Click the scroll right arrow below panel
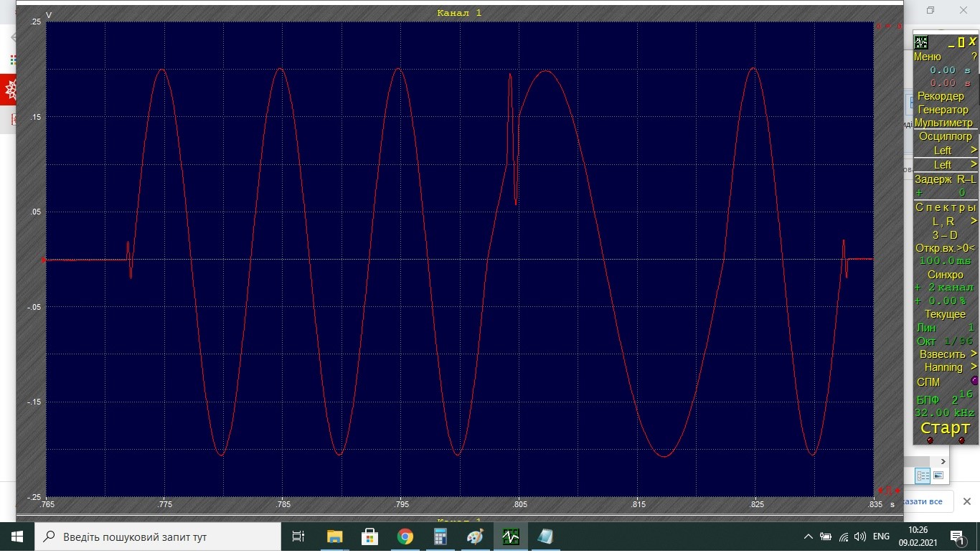This screenshot has width=980, height=553. tap(943, 462)
